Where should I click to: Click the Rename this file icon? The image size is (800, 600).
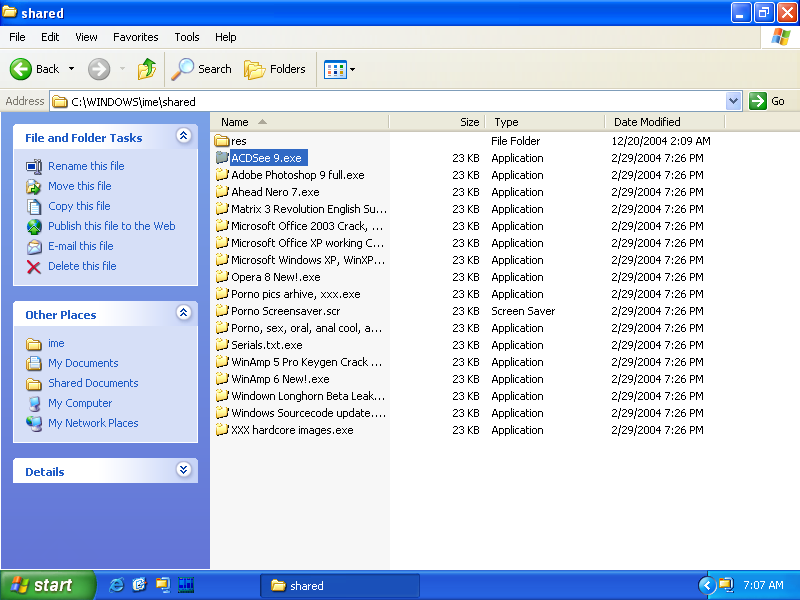point(34,166)
